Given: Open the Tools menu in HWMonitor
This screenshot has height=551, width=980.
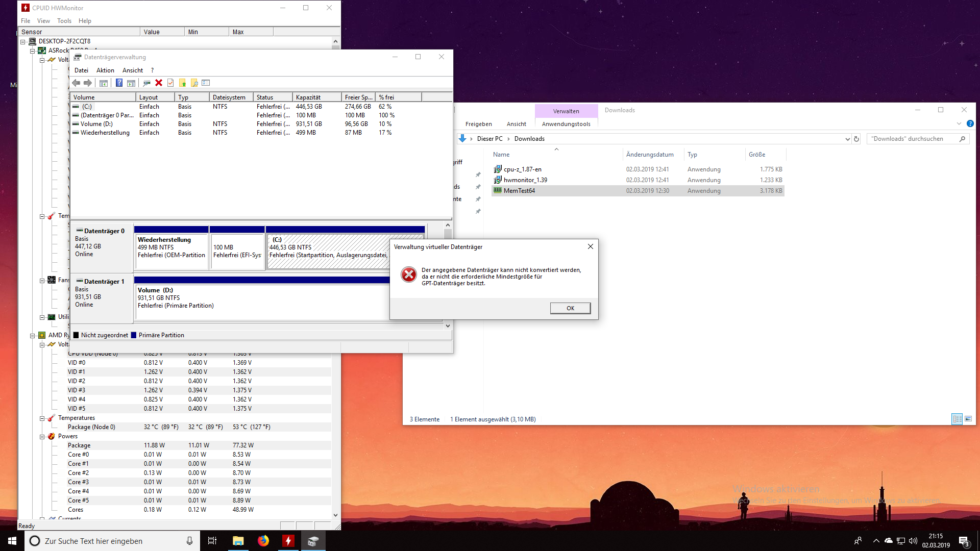Looking at the screenshot, I should click(64, 21).
